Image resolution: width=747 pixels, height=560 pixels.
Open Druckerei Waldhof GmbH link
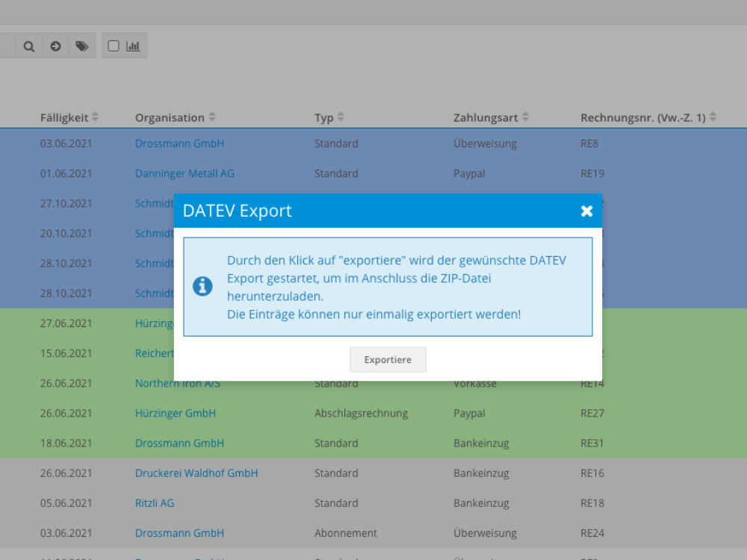[x=196, y=473]
